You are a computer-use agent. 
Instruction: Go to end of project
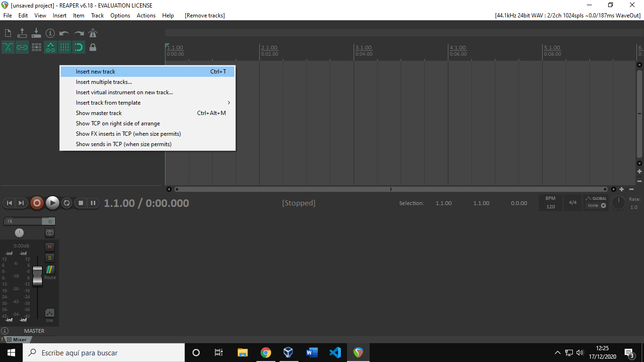[x=22, y=203]
